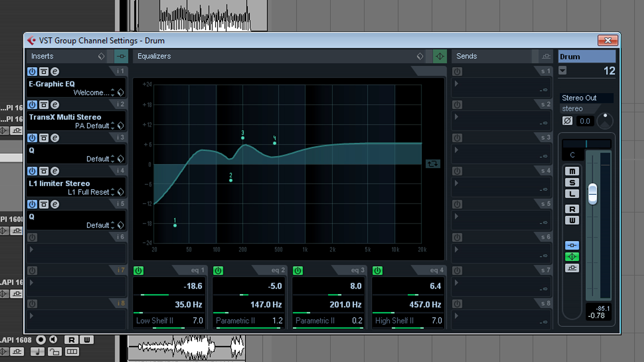Adjust eq 4 gain slider under 6.4

tap(408, 295)
